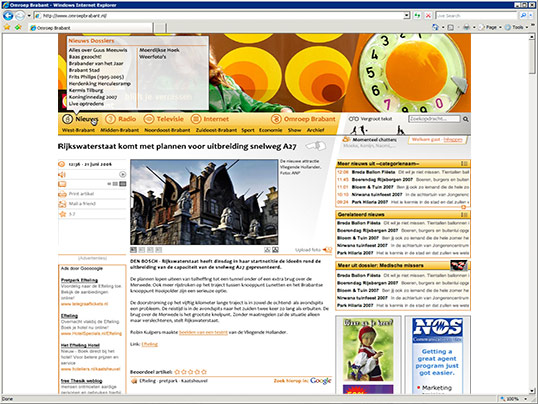Open the Nieuws main navigation item
The image size is (538, 404).
pos(80,119)
